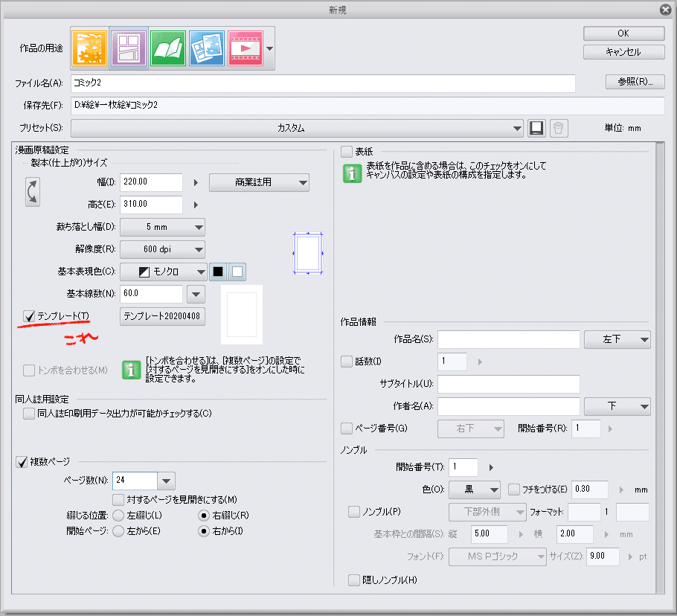
Task: Open the 参照(R)... browse button
Action: click(x=635, y=82)
